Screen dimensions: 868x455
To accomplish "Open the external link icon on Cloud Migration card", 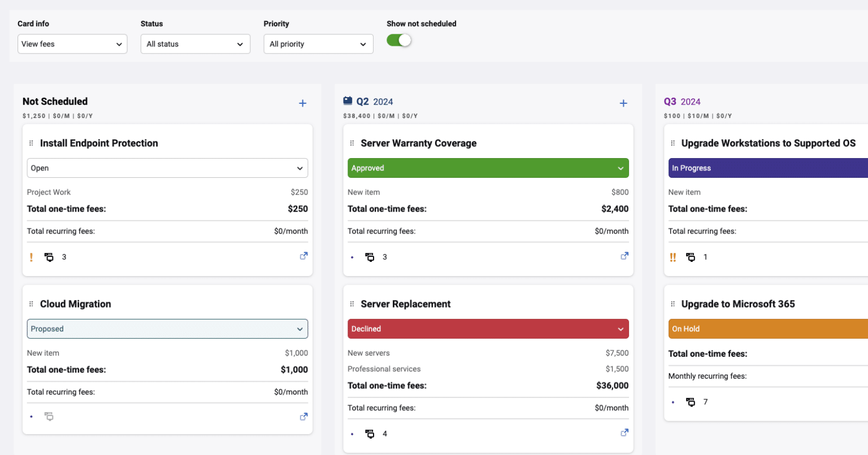I will (303, 416).
